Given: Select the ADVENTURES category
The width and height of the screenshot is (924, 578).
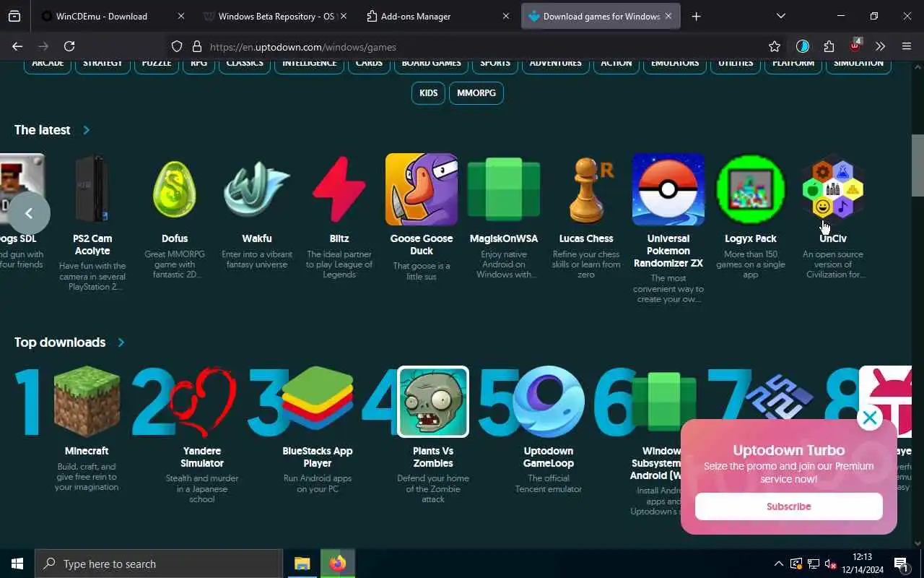Looking at the screenshot, I should coord(555,64).
